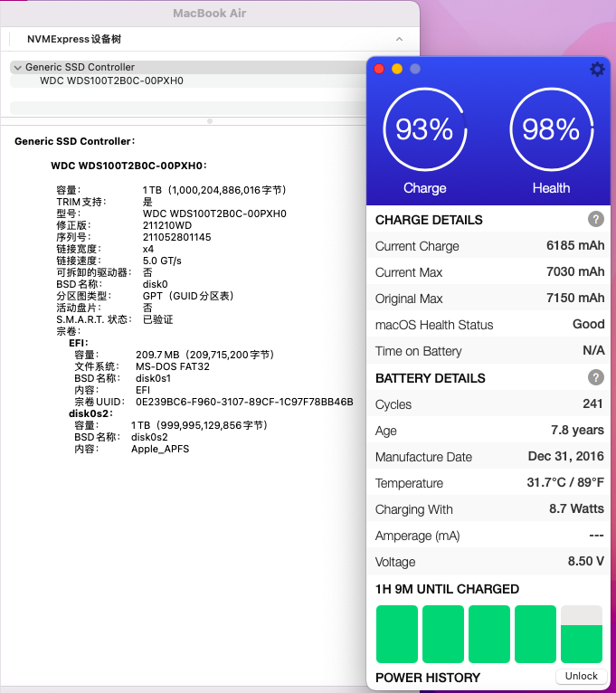Click Charging With 8.7 Watts value
Screen dimensions: 616x693
point(576,508)
